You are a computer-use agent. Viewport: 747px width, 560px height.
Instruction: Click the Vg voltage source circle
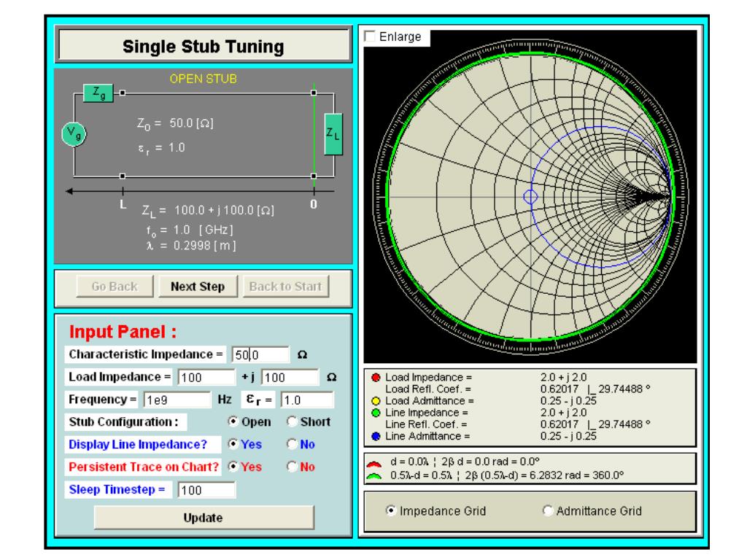(74, 134)
